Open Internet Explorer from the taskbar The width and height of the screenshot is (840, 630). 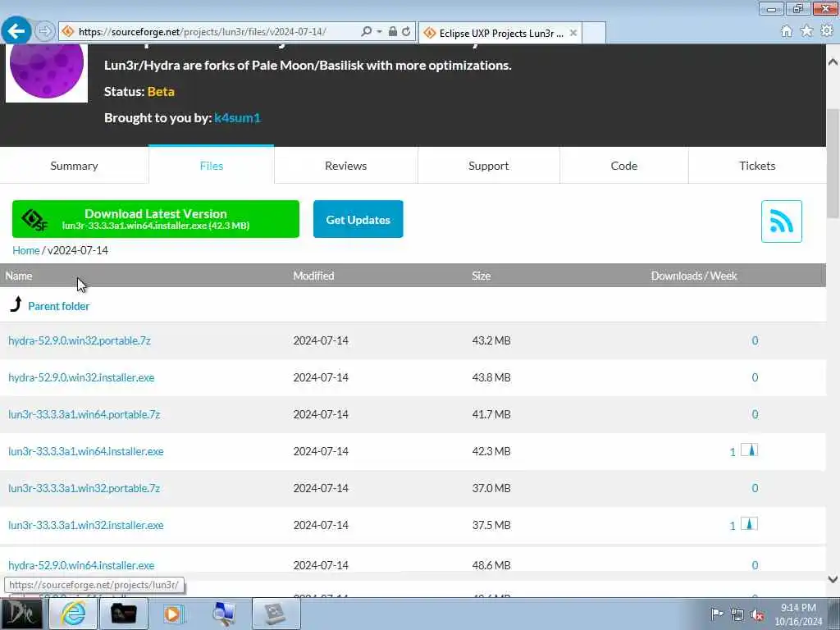[x=73, y=614]
